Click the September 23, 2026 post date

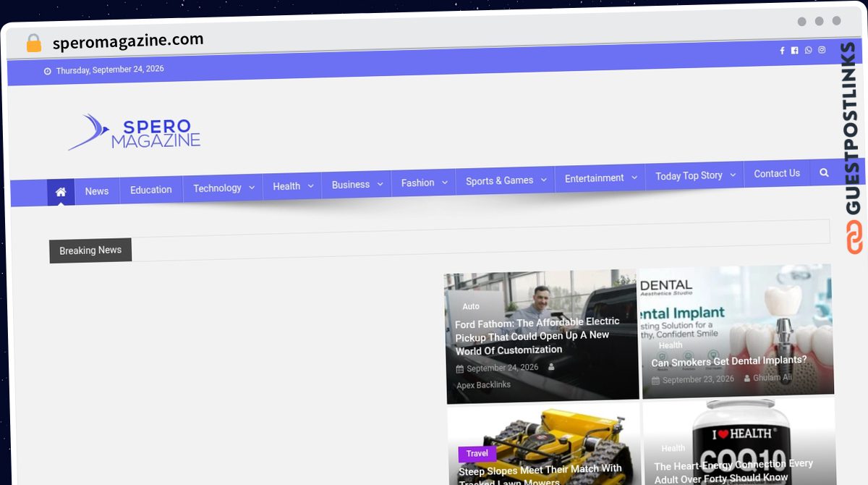pyautogui.click(x=698, y=379)
